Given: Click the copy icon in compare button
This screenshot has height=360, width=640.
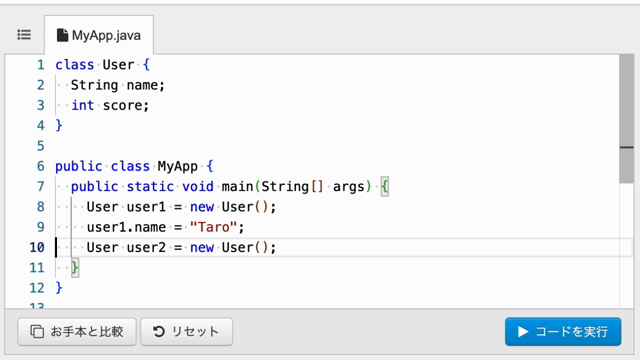Looking at the screenshot, I should click(x=37, y=331).
